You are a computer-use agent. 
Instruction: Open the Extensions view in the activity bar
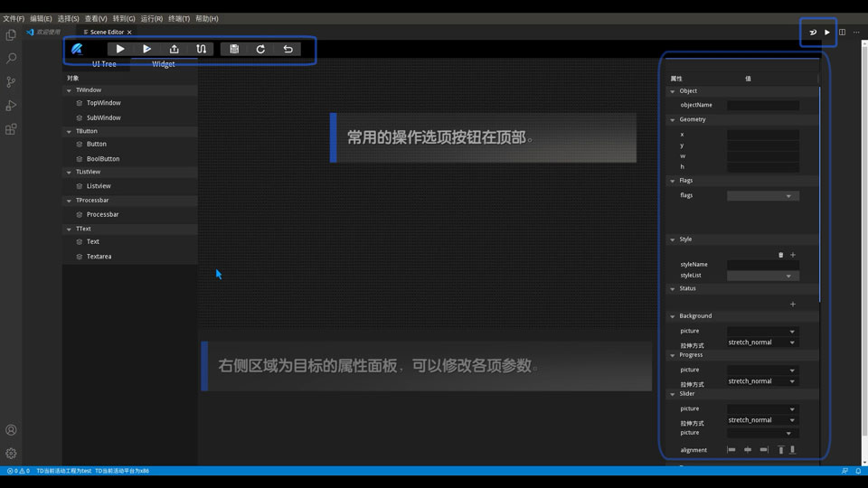coord(11,129)
